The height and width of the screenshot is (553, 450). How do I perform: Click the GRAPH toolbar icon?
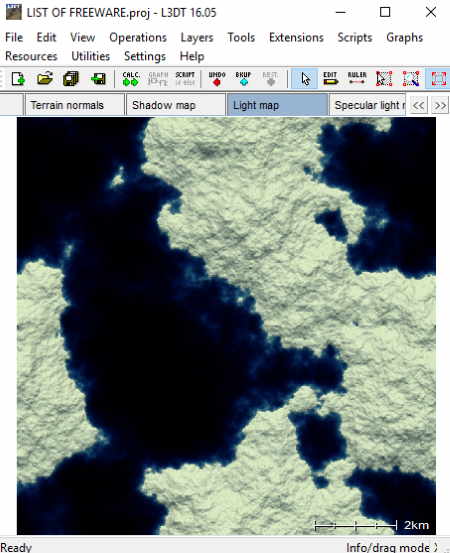[x=158, y=78]
